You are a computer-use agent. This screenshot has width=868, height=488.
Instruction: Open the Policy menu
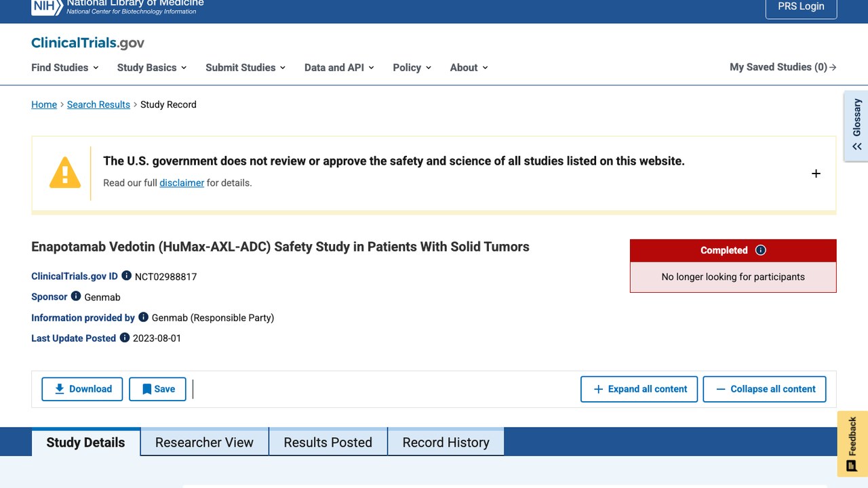(412, 67)
